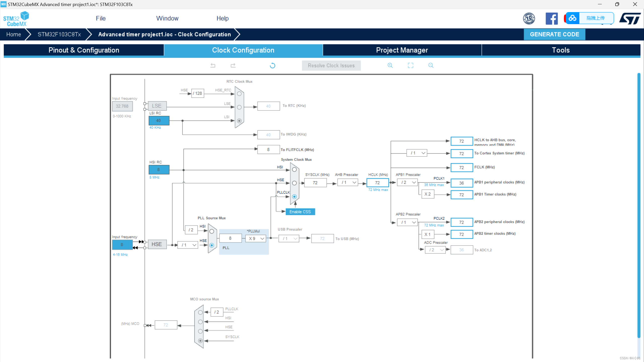Screen dimensions: 644x362
Task: Click the fit-to-screen view icon
Action: pyautogui.click(x=411, y=65)
